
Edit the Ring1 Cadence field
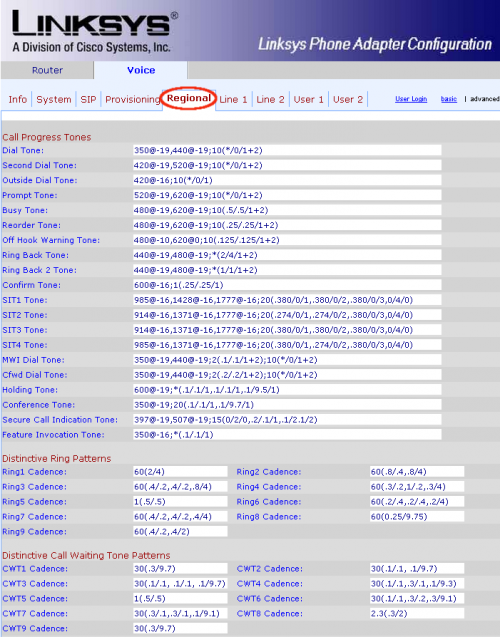point(180,472)
